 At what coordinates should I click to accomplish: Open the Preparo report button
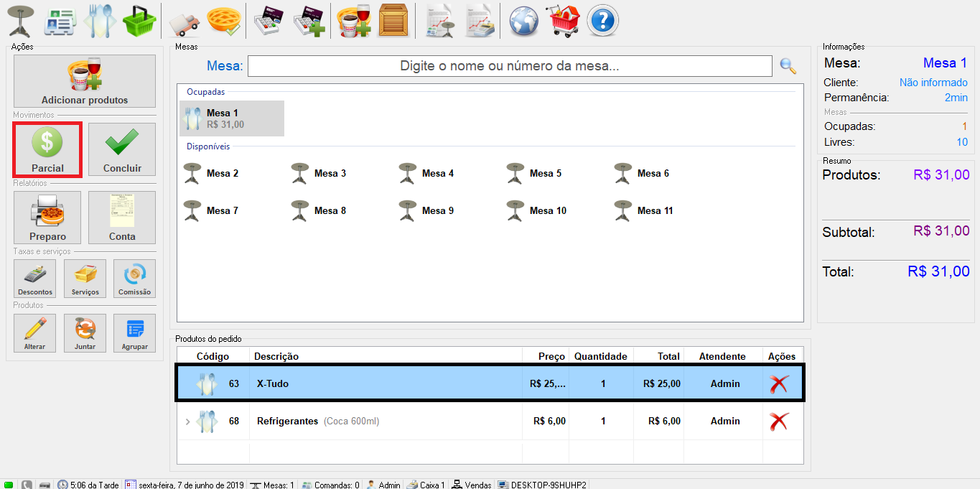point(47,218)
